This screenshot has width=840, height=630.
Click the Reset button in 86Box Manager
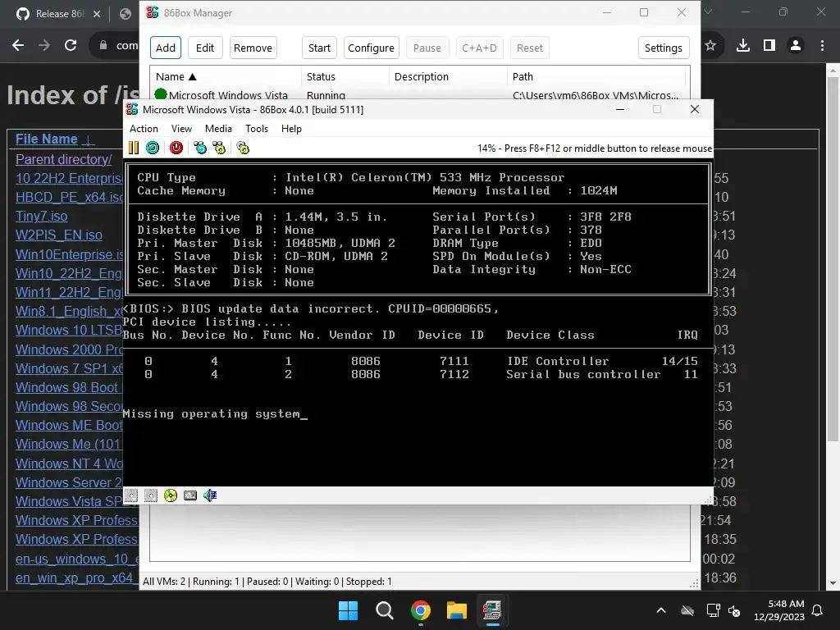[x=530, y=48]
